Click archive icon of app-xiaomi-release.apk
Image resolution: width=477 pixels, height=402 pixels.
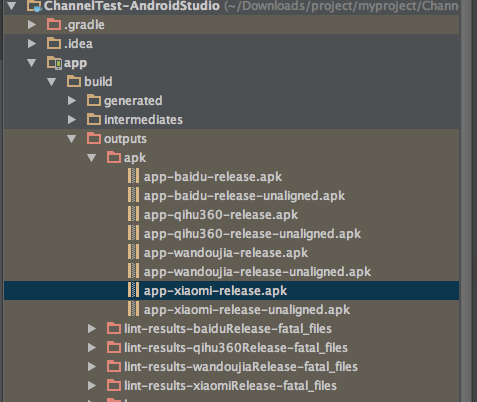coord(133,290)
